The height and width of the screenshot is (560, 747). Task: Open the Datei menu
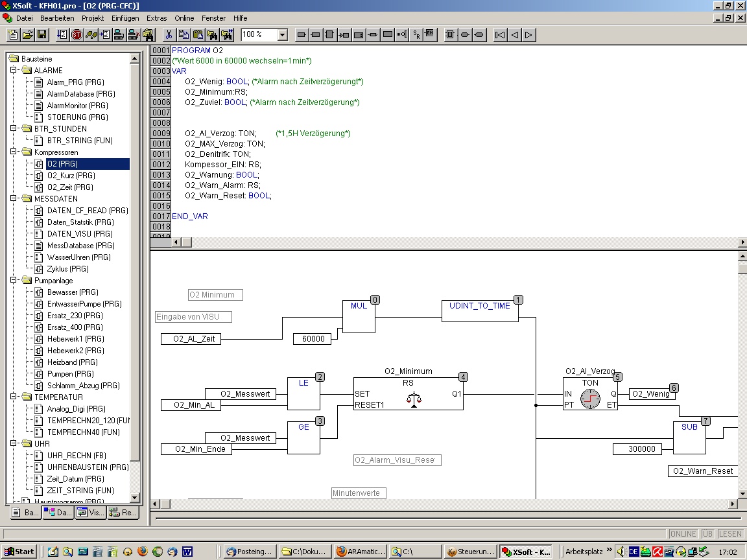point(24,18)
